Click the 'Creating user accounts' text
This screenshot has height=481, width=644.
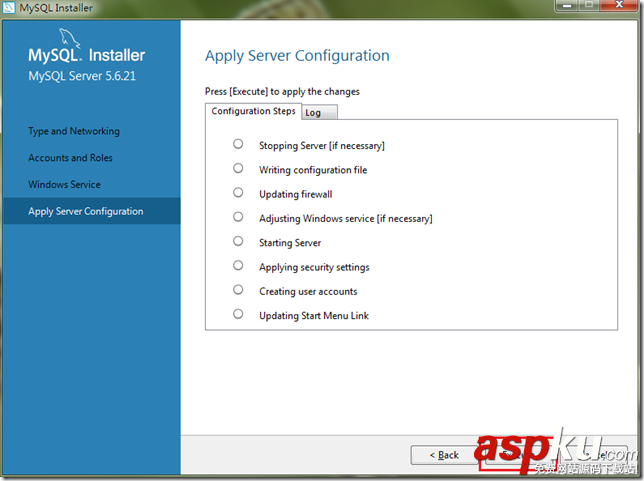coord(308,291)
